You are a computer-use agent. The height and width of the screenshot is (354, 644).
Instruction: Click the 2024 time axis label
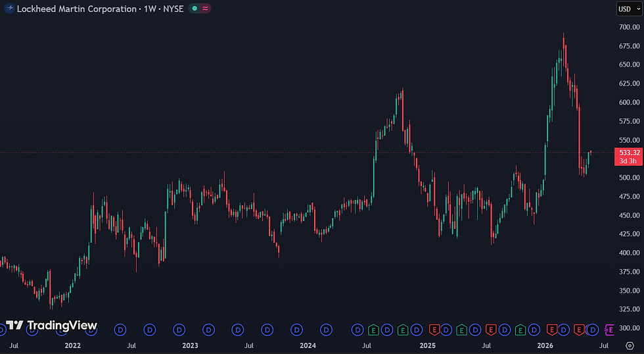pyautogui.click(x=308, y=346)
